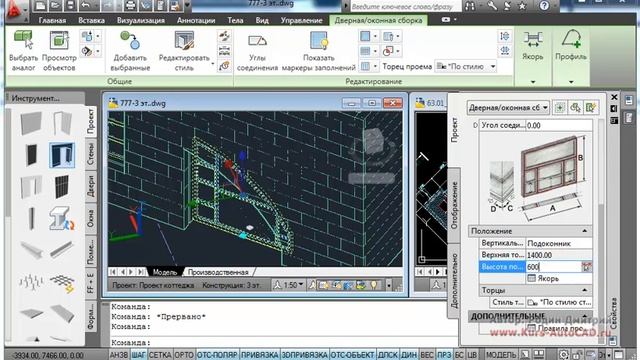The width and height of the screenshot is (640, 360).
Task: Click the Редактирование panel title
Action: point(373,81)
